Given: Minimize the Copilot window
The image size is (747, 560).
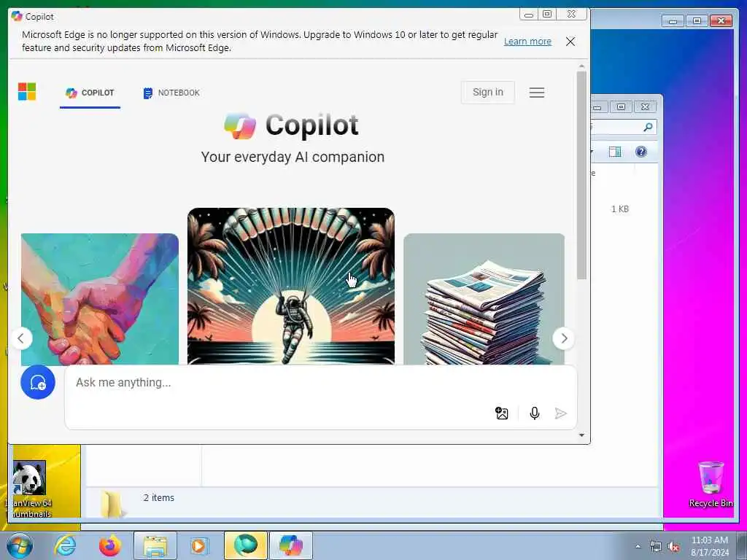Looking at the screenshot, I should point(528,14).
